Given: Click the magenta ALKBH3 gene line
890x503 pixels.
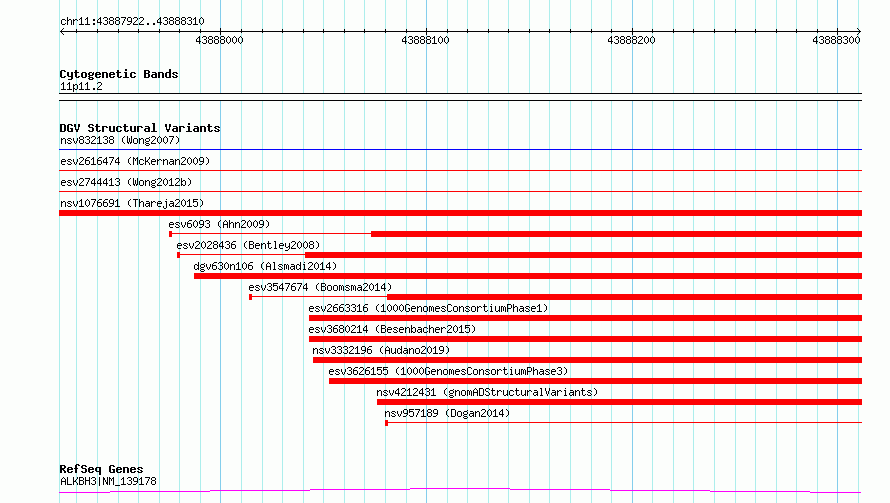Looking at the screenshot, I should [x=460, y=490].
